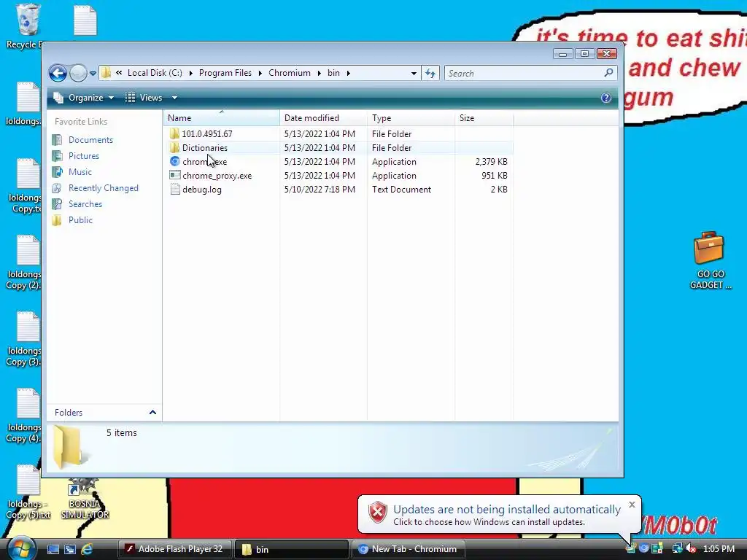Screen dimensions: 747x560
Task: Open the recent pages dropdown arrow
Action: 93,74
